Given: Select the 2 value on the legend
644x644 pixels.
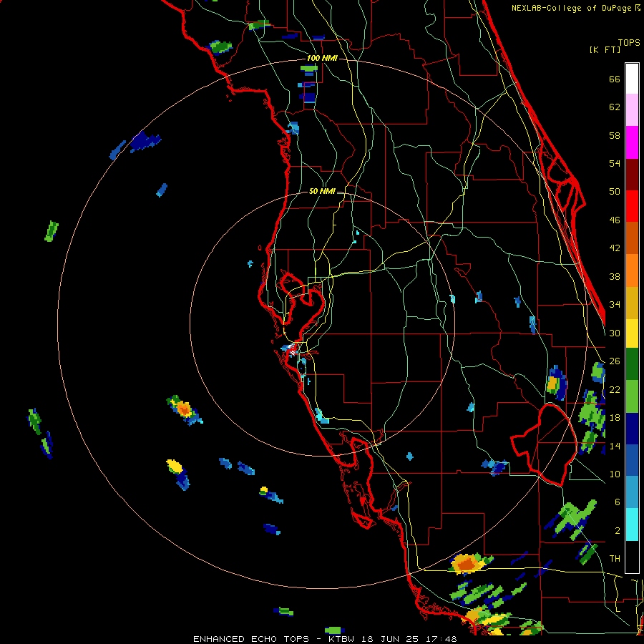Looking at the screenshot, I should point(618,531).
